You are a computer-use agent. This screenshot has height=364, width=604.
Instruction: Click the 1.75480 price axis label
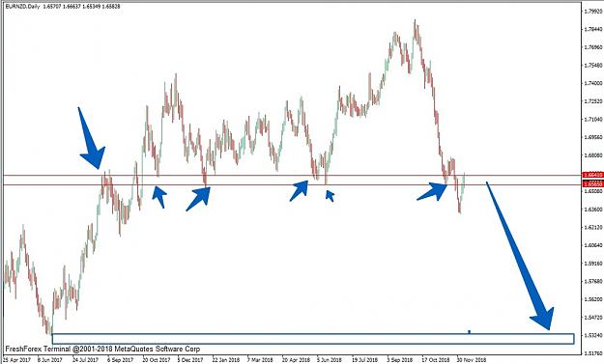pyautogui.click(x=592, y=66)
